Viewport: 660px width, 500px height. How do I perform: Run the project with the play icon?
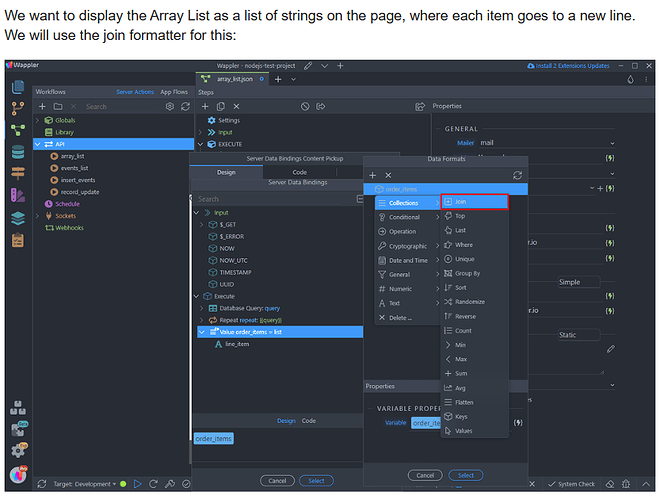(x=138, y=484)
